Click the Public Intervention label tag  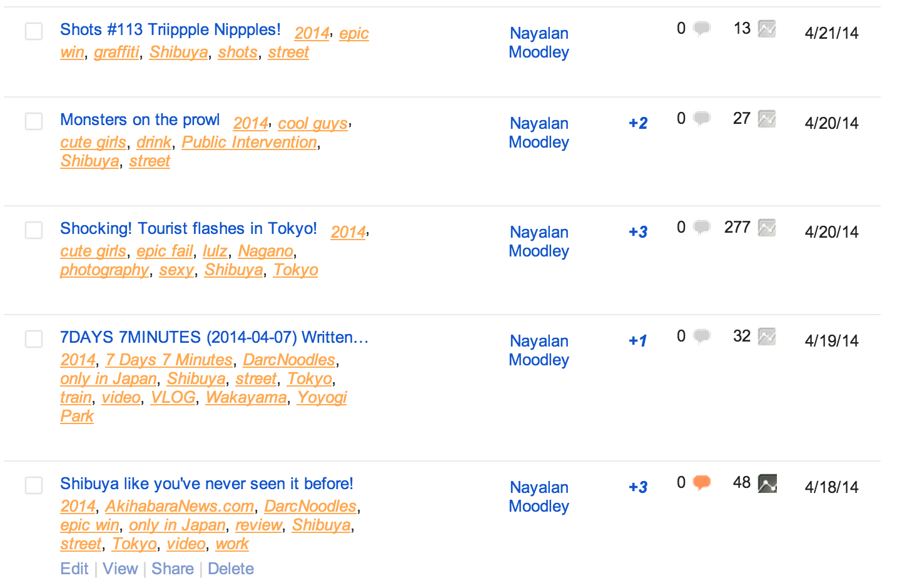pyautogui.click(x=249, y=142)
